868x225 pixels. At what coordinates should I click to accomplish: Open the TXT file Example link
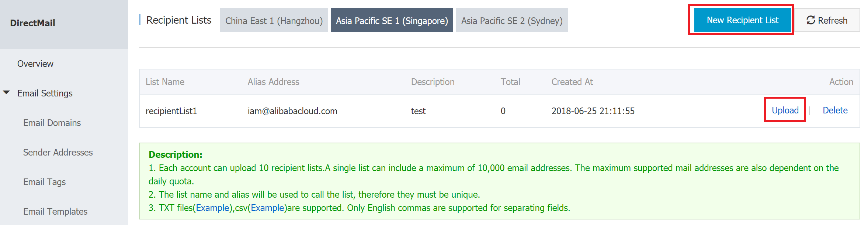coord(212,208)
